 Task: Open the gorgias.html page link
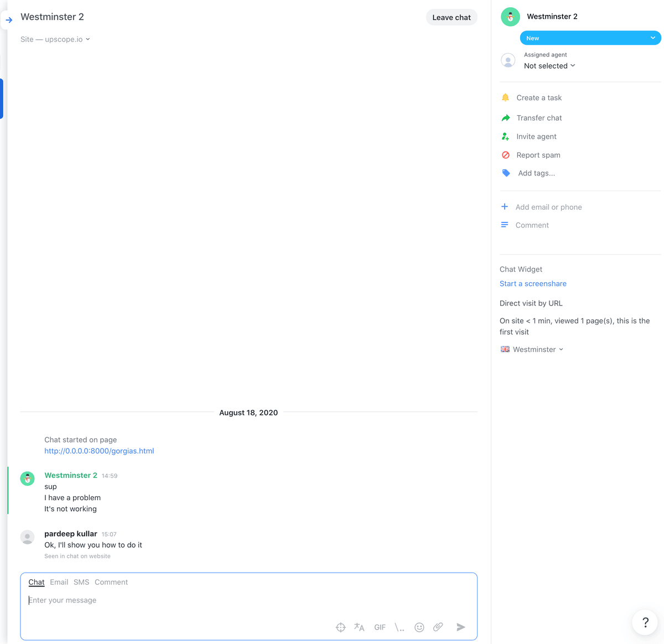99,451
